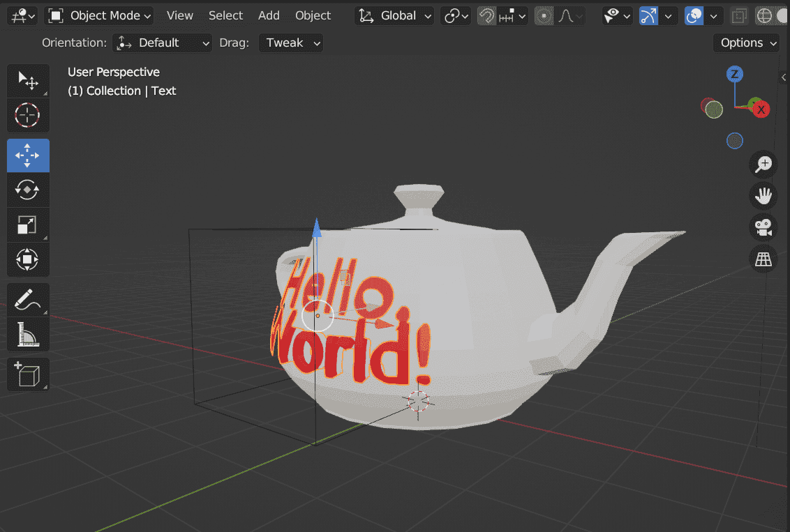
Task: Select wireframe viewport shading globe icon
Action: pyautogui.click(x=764, y=15)
